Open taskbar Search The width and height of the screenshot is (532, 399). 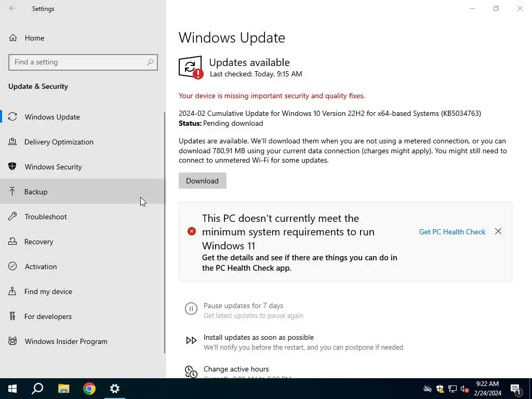pyautogui.click(x=37, y=389)
